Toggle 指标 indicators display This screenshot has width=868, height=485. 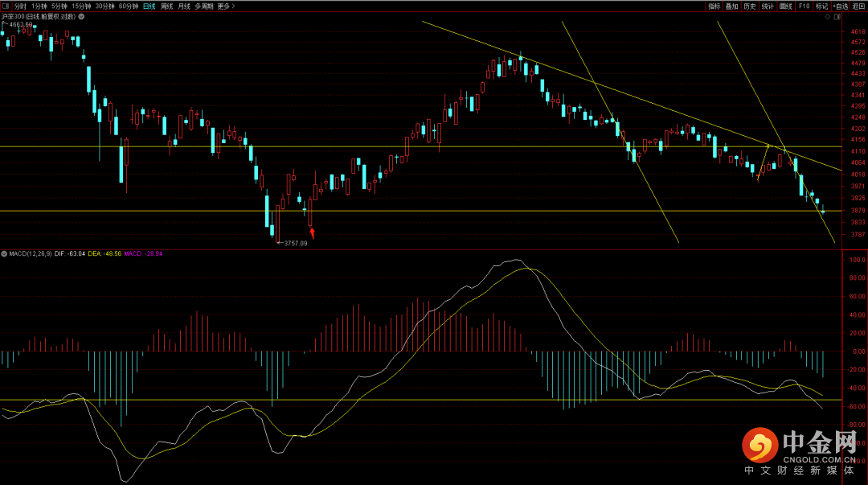(714, 6)
